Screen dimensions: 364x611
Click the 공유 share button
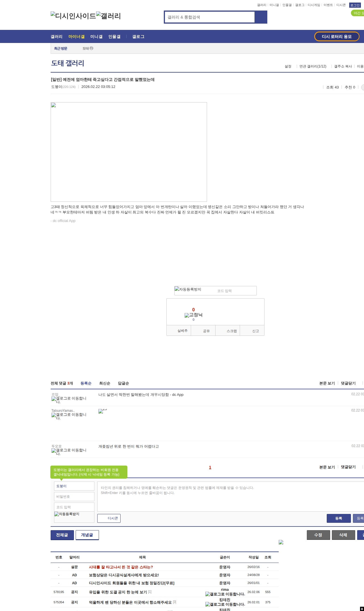point(203,331)
